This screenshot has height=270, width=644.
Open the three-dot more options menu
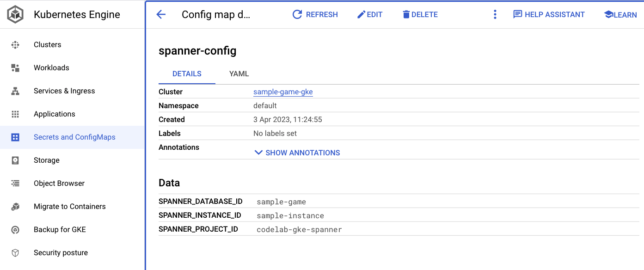[x=495, y=14]
